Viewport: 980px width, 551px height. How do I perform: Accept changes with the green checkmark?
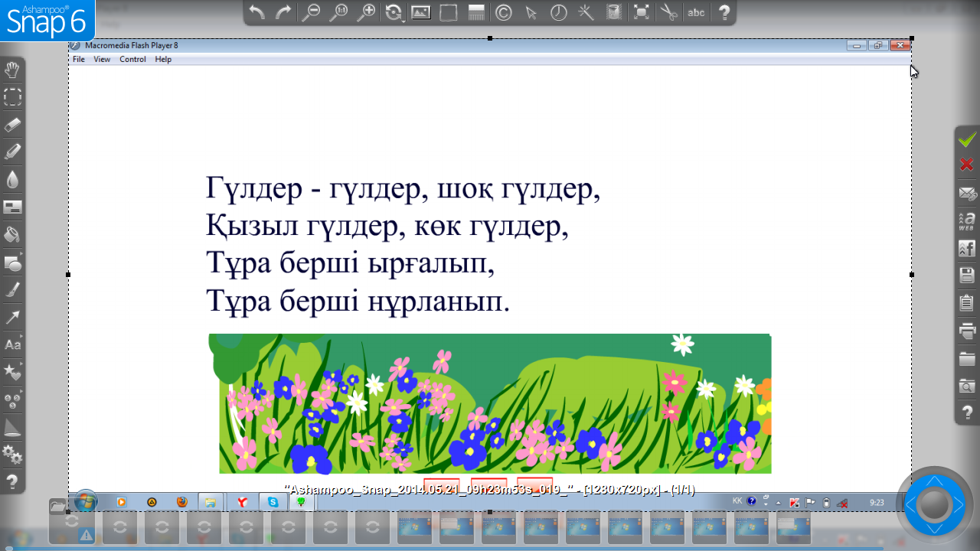click(967, 139)
